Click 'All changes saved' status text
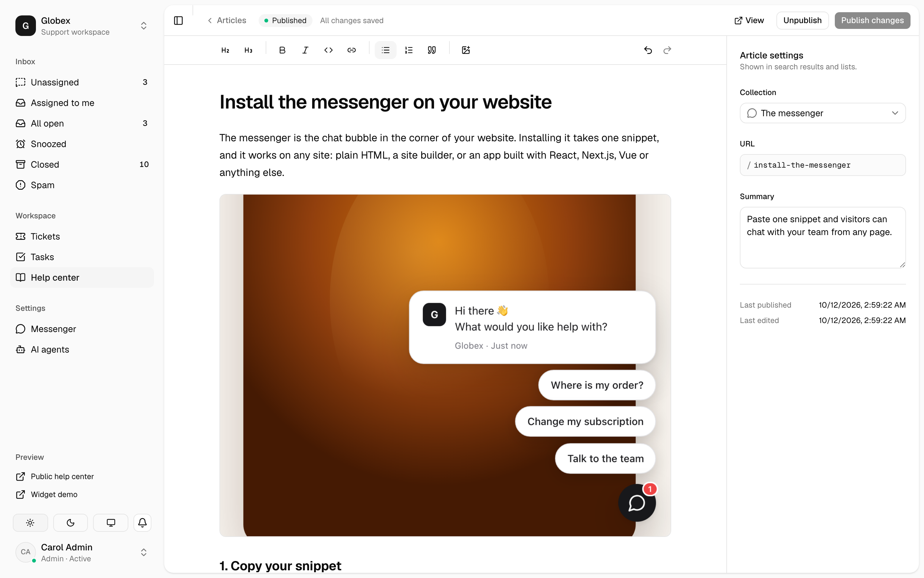The width and height of the screenshot is (924, 578). 352,20
